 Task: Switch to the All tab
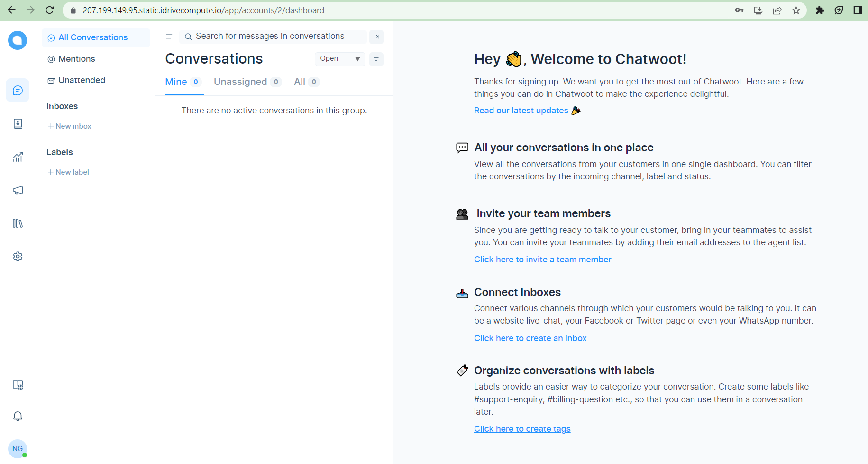[x=307, y=82]
